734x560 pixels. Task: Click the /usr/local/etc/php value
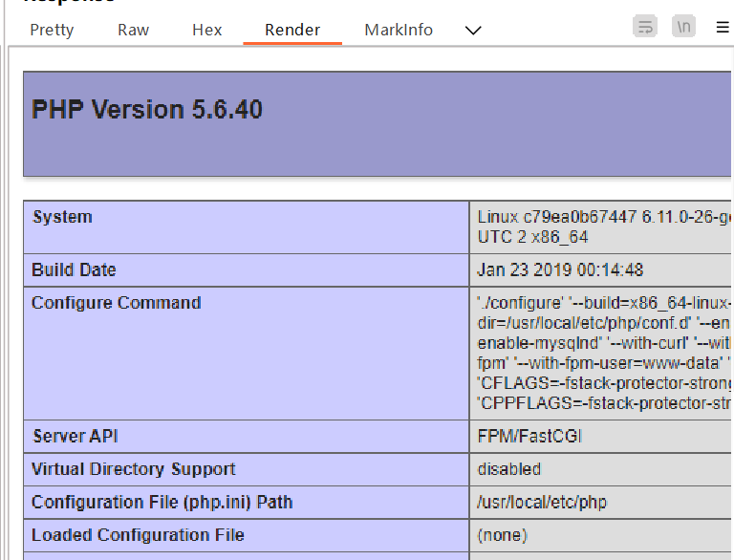click(x=542, y=502)
